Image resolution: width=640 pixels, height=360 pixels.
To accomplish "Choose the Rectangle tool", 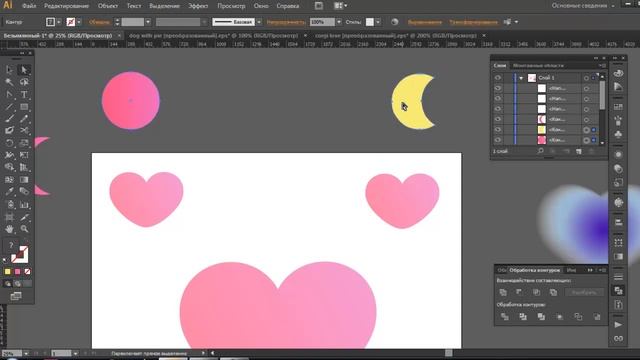I will click(24, 107).
